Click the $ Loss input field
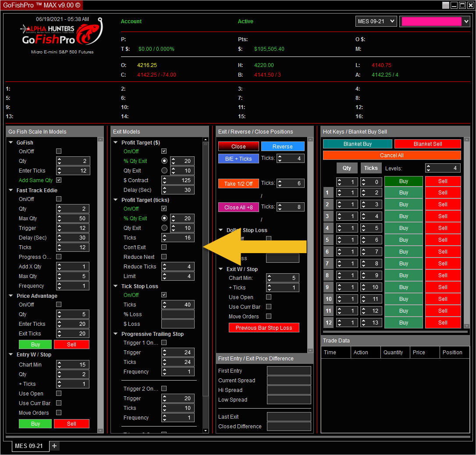 (178, 324)
